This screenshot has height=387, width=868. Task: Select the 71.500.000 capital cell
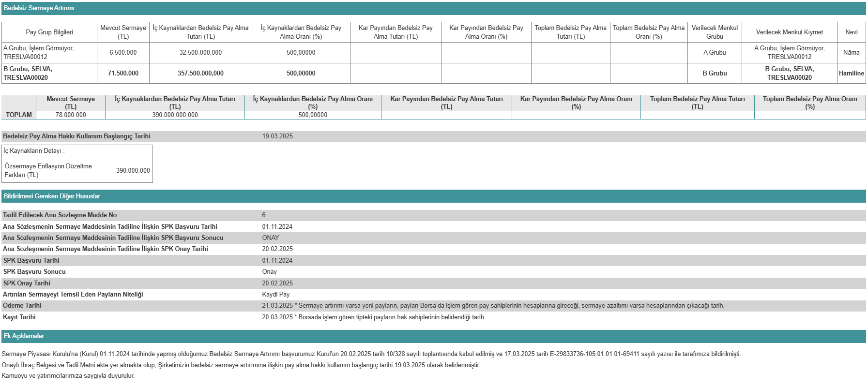click(123, 73)
